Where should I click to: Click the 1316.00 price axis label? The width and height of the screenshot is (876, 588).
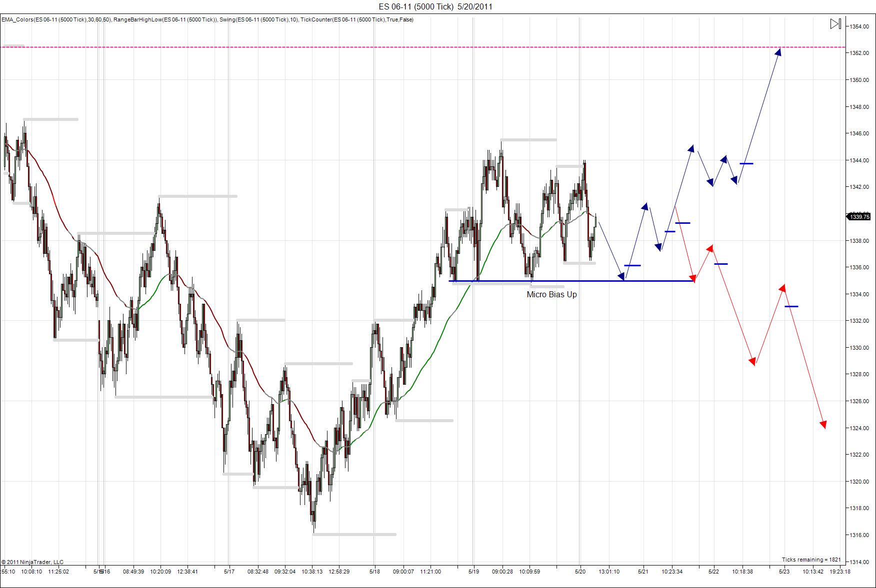859,535
